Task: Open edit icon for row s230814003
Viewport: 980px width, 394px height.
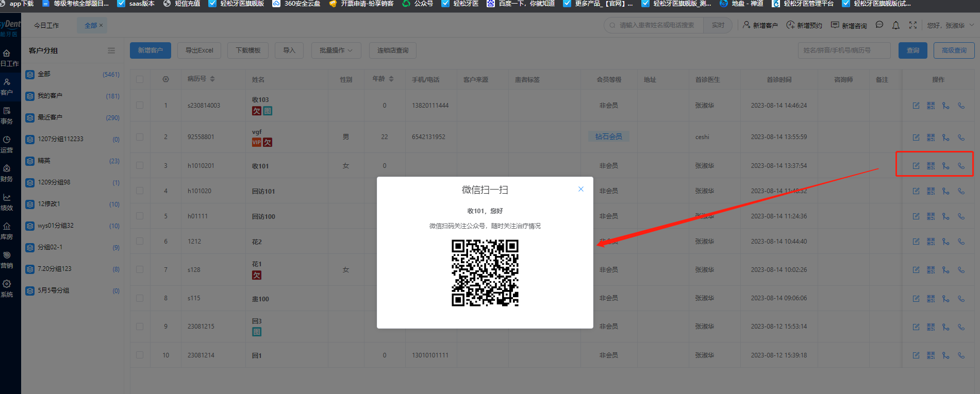Action: point(916,106)
